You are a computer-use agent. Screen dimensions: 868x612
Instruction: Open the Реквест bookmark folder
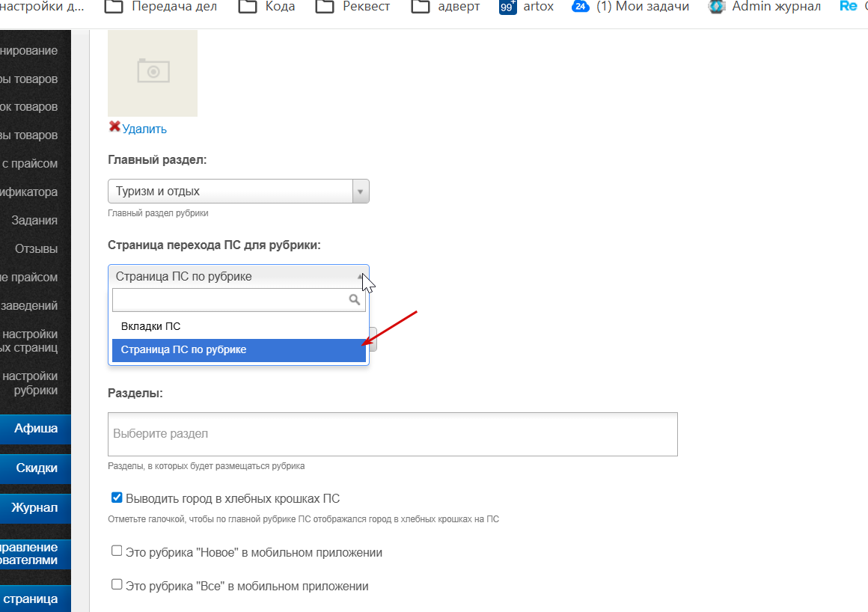pyautogui.click(x=352, y=7)
